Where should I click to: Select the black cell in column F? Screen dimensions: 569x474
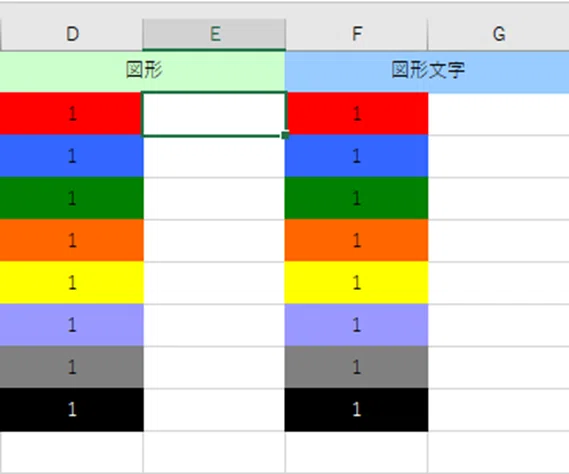pyautogui.click(x=356, y=409)
